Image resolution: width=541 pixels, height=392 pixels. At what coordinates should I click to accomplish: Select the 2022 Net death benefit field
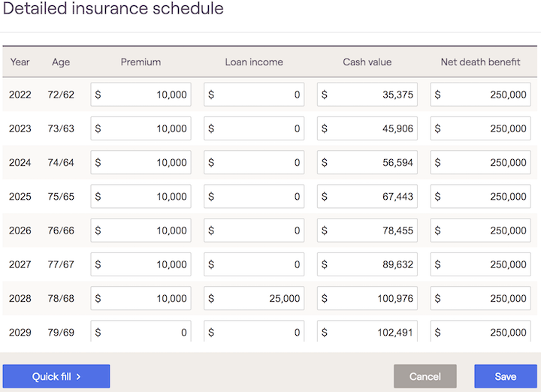pos(481,95)
